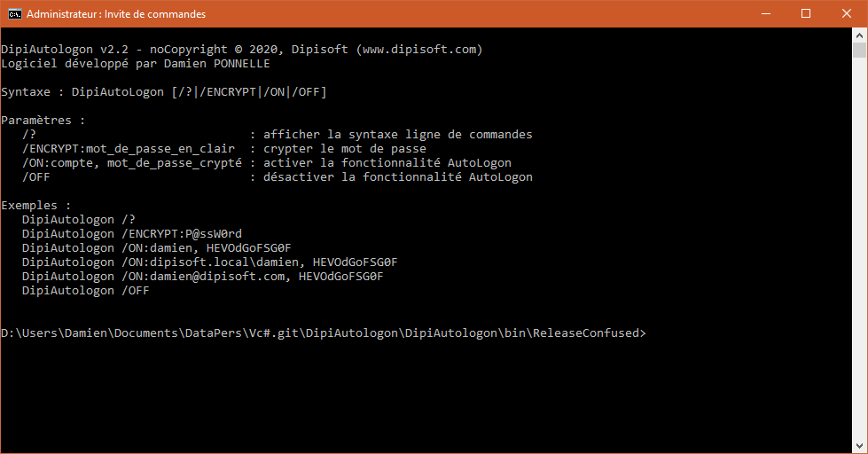Open the command prompt system menu icon

coord(14,13)
